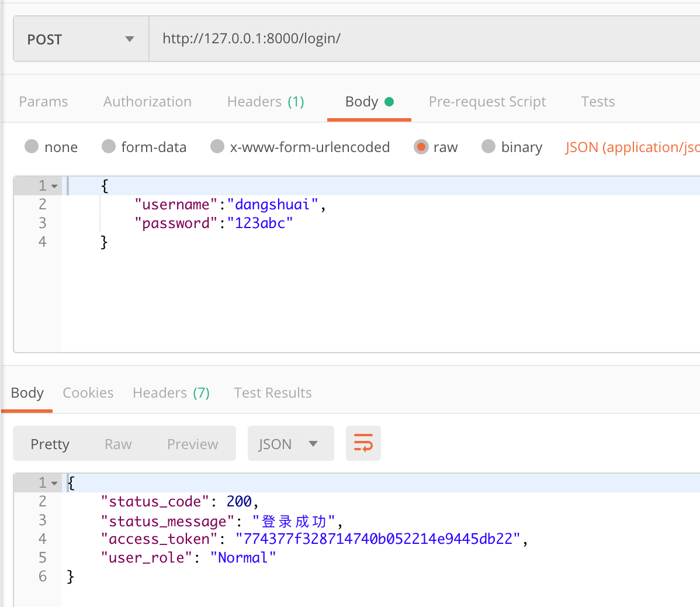This screenshot has width=700, height=607.
Task: Go to the Pre-request Script tab
Action: 487,102
